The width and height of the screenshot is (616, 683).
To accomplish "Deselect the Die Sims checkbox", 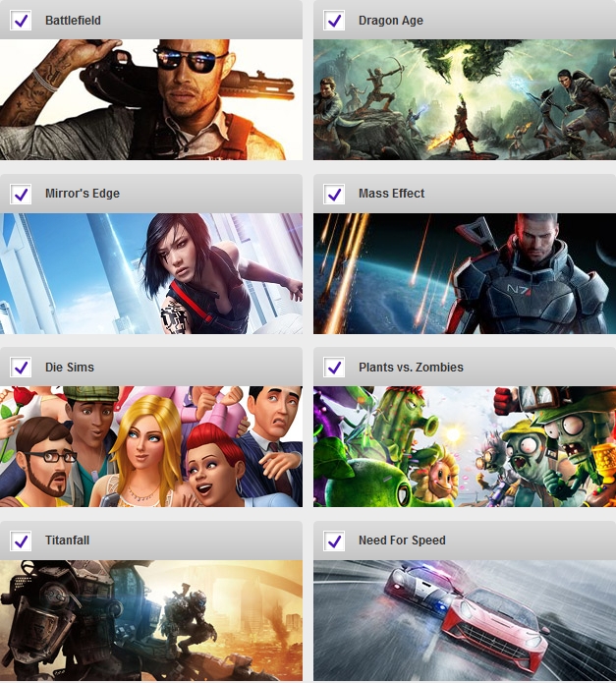I will [x=21, y=368].
